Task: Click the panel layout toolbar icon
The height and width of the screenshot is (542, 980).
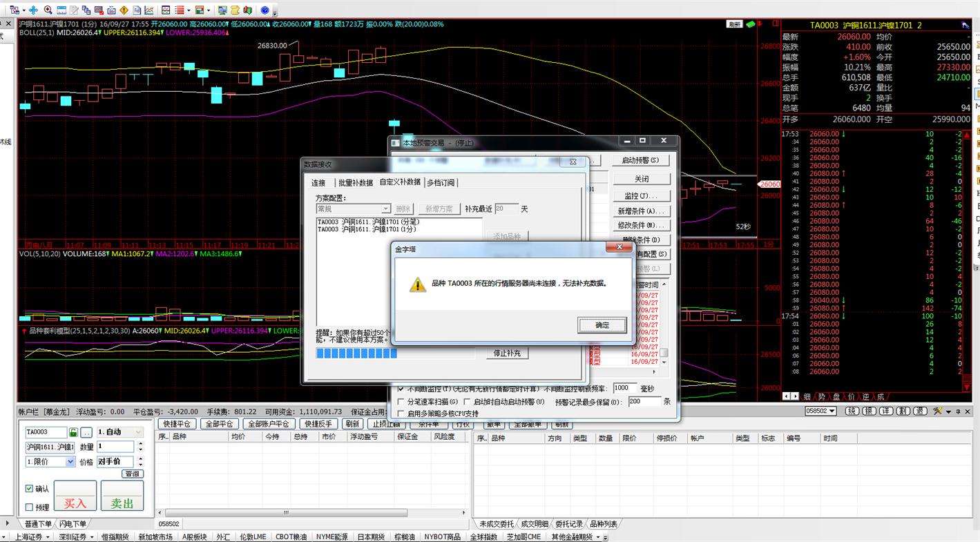Action: (x=200, y=10)
